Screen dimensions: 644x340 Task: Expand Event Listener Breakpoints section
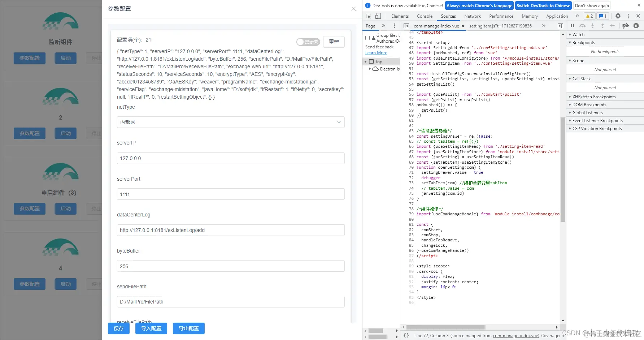click(605, 121)
